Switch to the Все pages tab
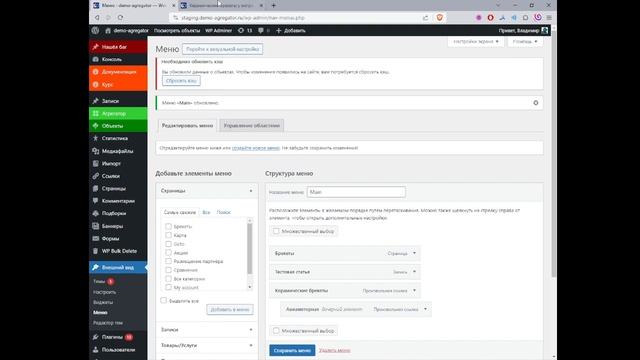Viewport: 640px width, 360px height. [x=206, y=212]
